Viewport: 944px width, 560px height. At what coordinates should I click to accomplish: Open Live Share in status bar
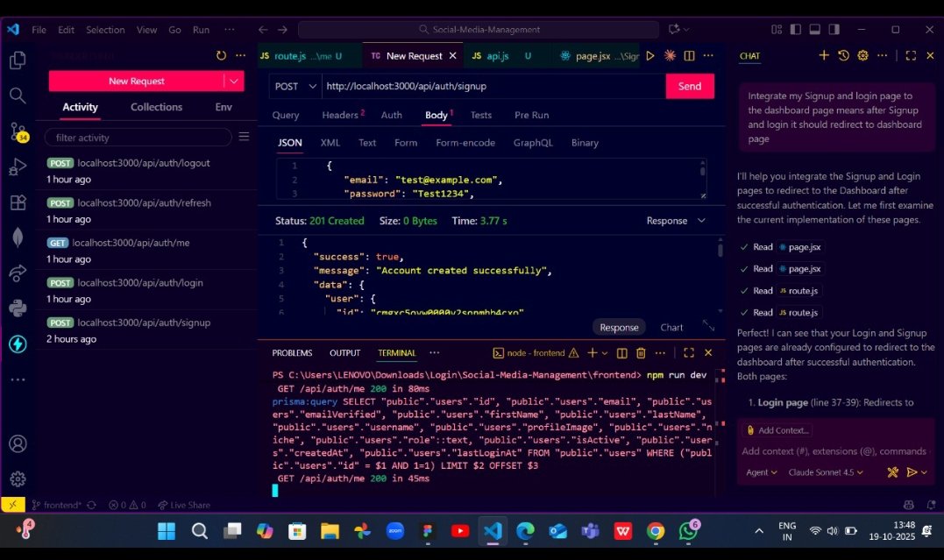pyautogui.click(x=183, y=505)
